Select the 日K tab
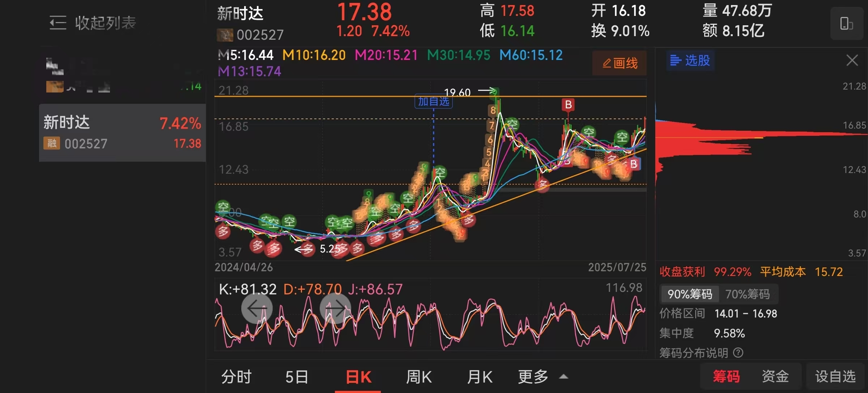Screen dimensions: 868x393 click(x=358, y=377)
